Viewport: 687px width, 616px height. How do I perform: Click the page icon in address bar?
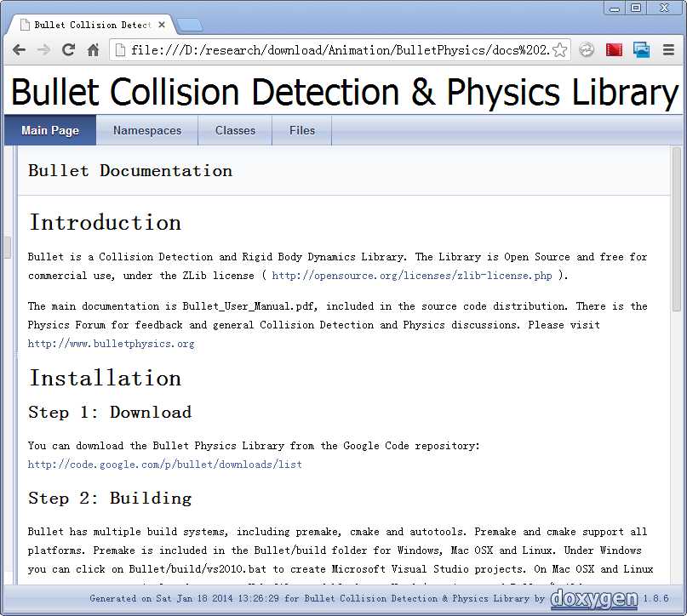[x=120, y=50]
